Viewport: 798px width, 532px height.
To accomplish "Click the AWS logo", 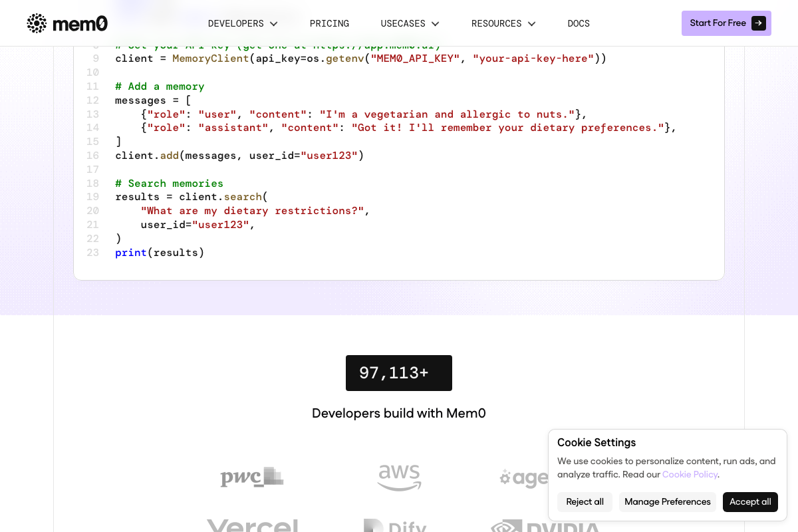I will [x=399, y=477].
